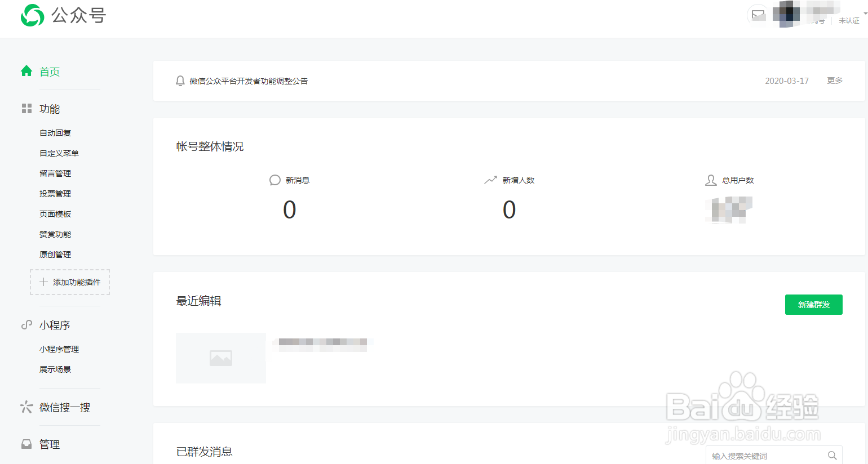Open 自动回复 from the sidebar menu
Viewport: 868px width, 464px height.
[x=55, y=132]
